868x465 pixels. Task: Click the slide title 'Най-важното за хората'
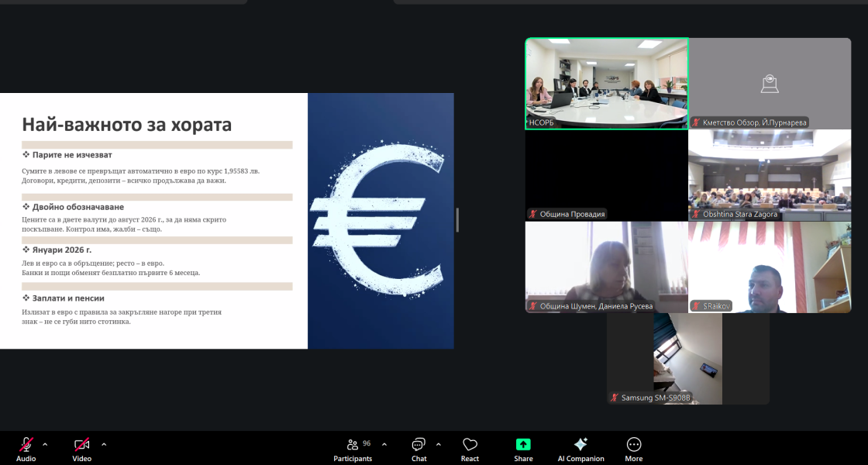127,125
